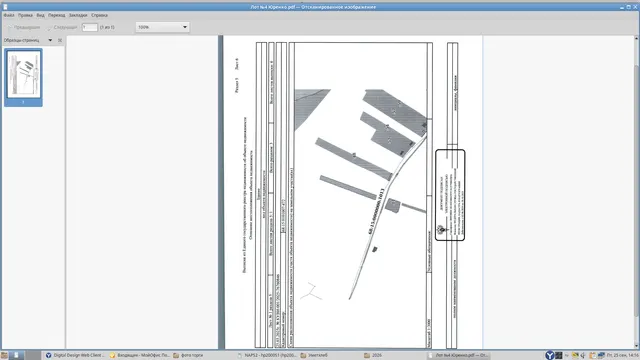
Task: Open the 100% zoom dropdown
Action: [x=162, y=27]
